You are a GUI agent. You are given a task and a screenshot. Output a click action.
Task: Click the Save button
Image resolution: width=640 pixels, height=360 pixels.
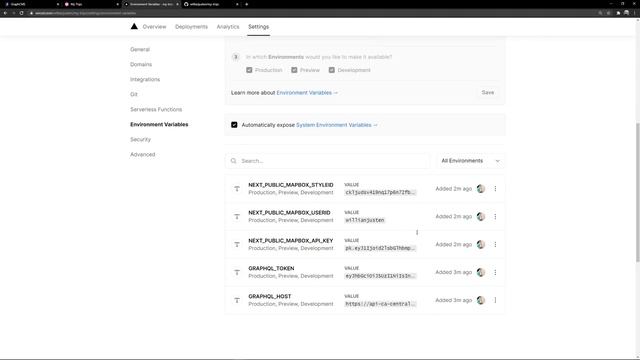[487, 93]
